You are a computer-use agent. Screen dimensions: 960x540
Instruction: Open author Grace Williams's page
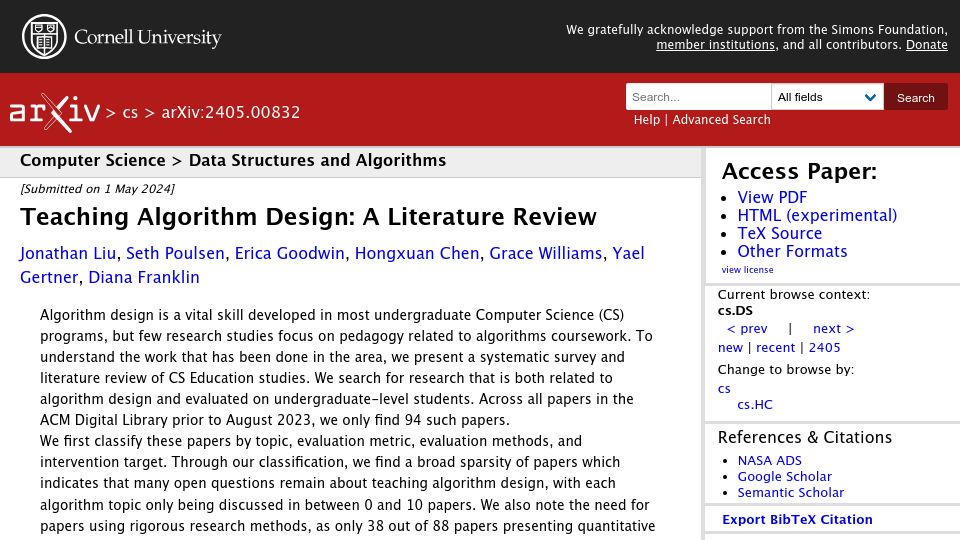[546, 253]
